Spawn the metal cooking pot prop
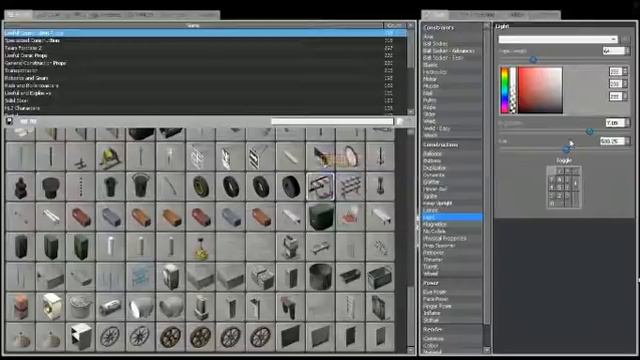This screenshot has height=360, width=640. (x=80, y=307)
